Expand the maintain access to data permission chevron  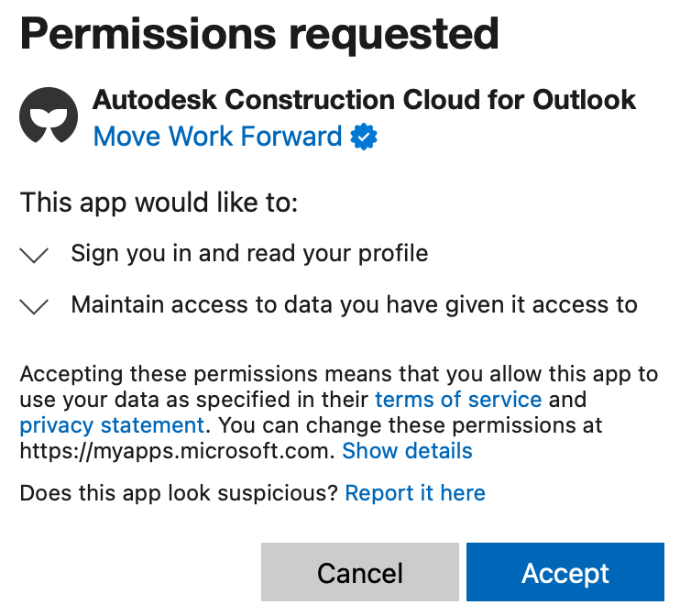point(34,307)
